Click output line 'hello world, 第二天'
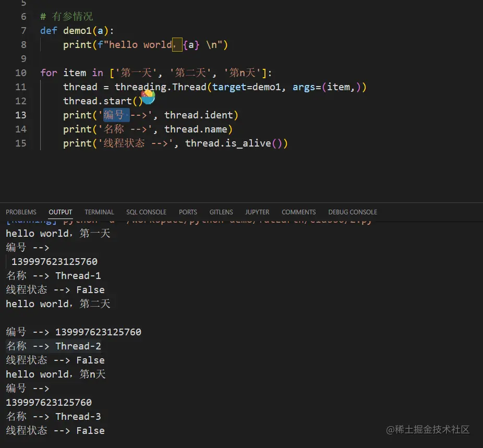The height and width of the screenshot is (448, 483). [58, 304]
